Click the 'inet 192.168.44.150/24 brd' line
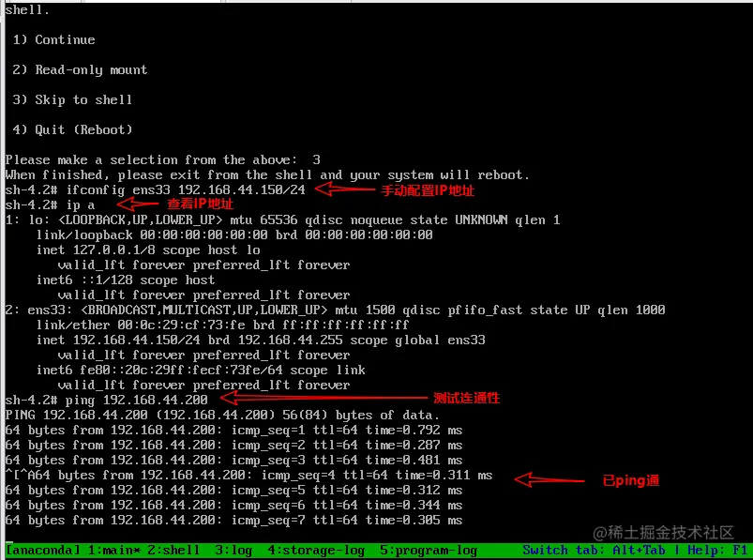The height and width of the screenshot is (560, 753). pos(261,341)
